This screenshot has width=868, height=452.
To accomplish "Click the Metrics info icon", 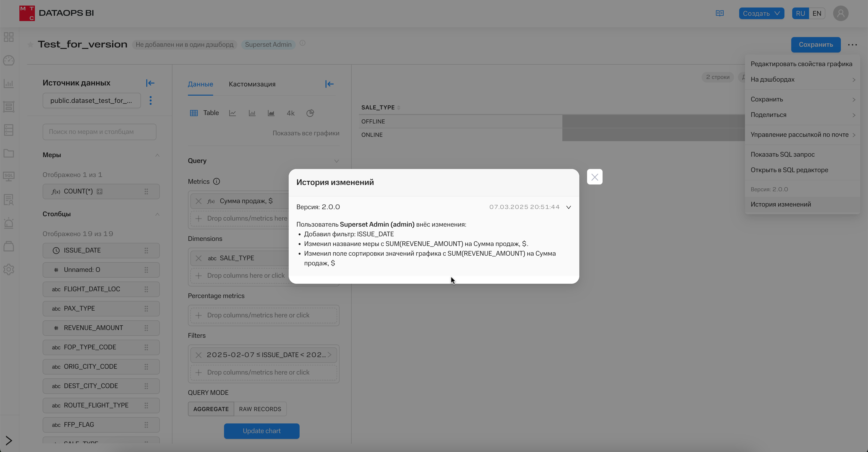I will [217, 182].
